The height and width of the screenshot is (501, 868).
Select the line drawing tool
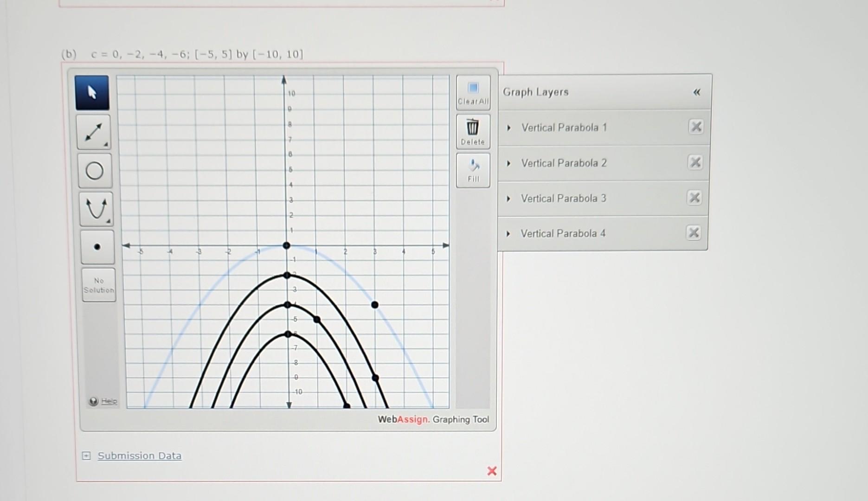click(x=94, y=132)
